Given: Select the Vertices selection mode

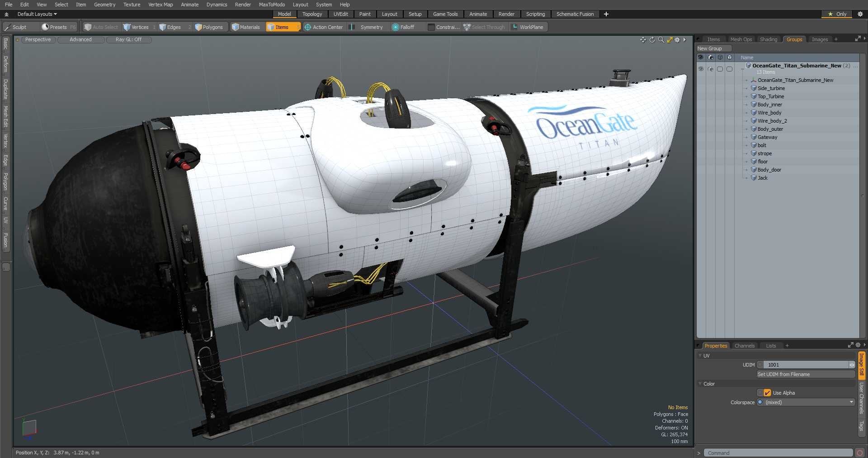Looking at the screenshot, I should [x=136, y=27].
